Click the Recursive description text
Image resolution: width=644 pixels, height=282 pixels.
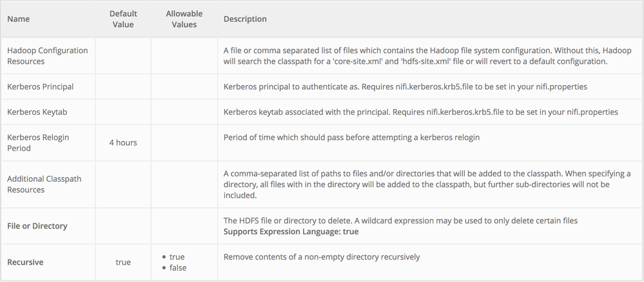click(x=322, y=257)
